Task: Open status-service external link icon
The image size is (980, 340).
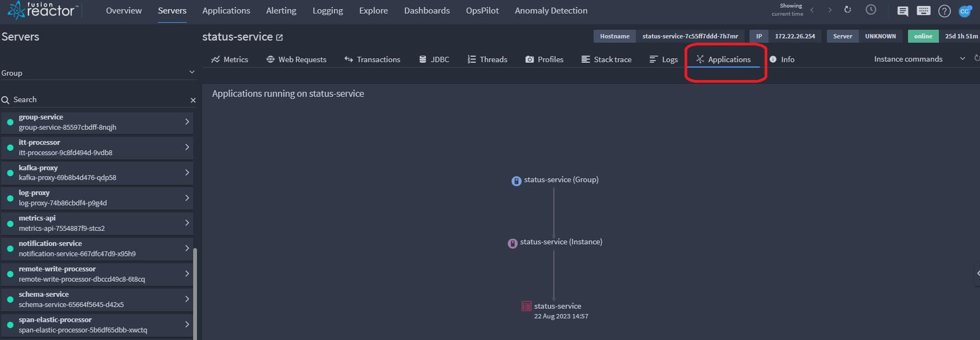Action: (x=280, y=37)
